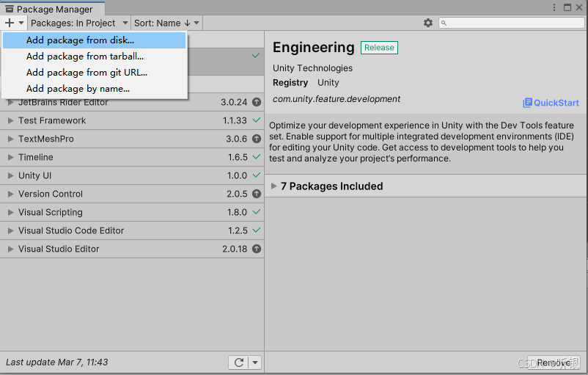Click the refresh package list icon
Screen dimensions: 588x375
pos(239,363)
